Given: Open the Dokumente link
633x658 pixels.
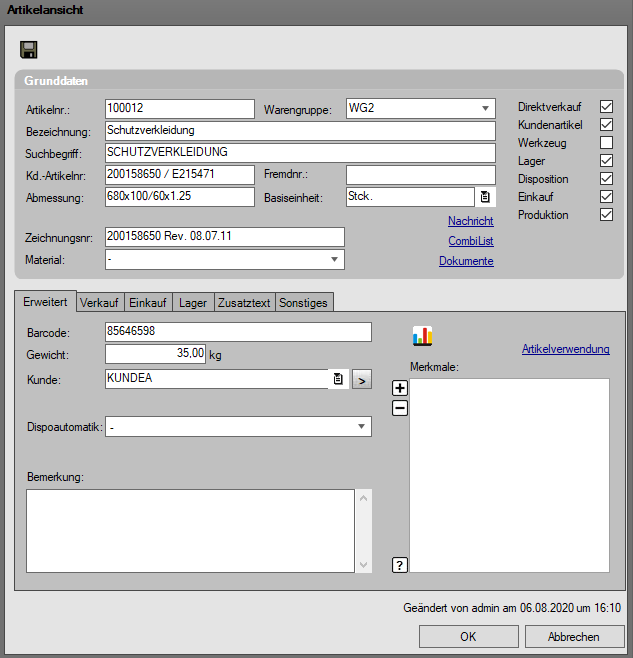Looking at the screenshot, I should (466, 261).
